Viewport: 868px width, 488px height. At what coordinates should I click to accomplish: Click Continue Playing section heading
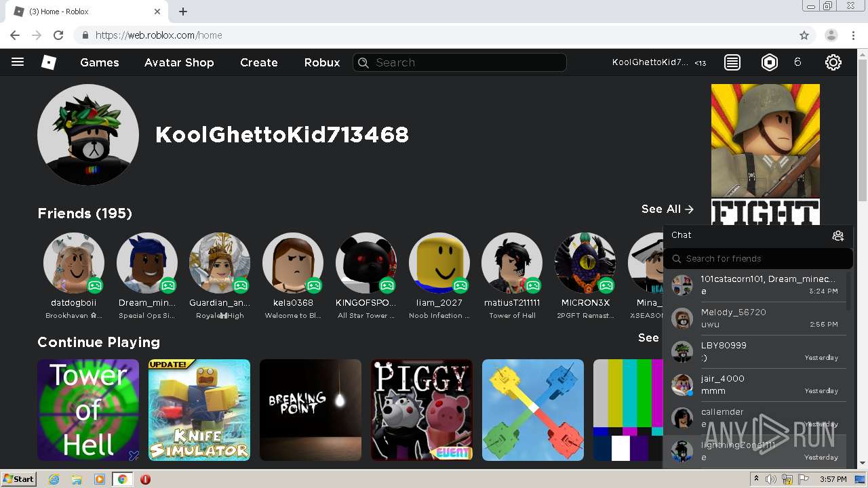(x=99, y=342)
